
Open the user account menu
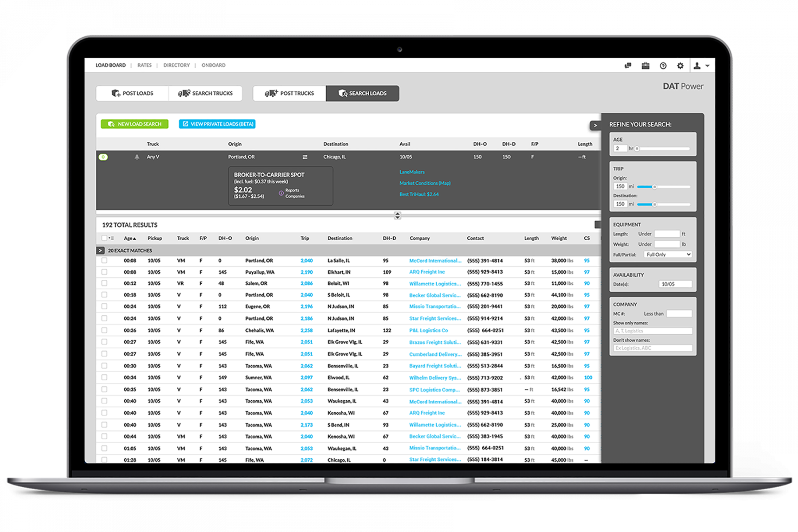click(701, 66)
